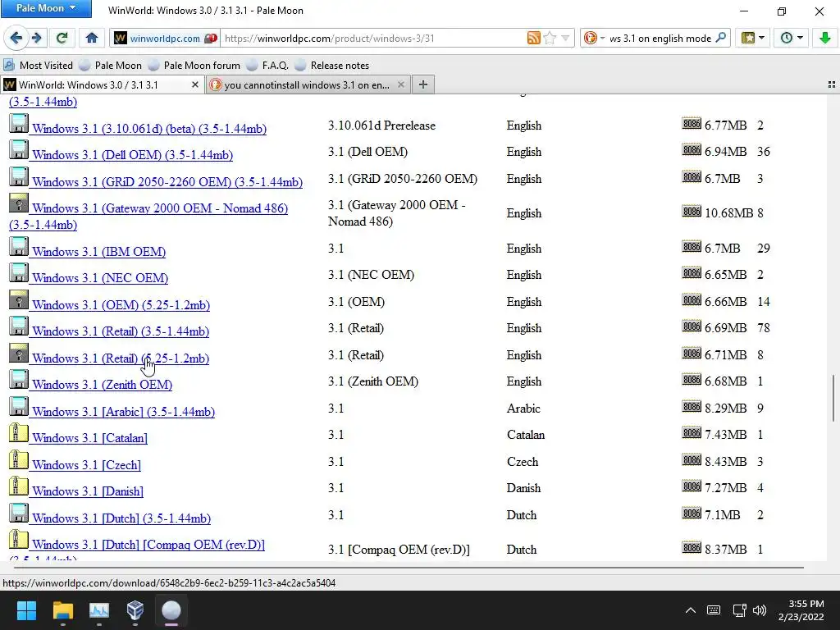This screenshot has height=630, width=840.
Task: Click 5.25 disk icon for Gateway 2000 row
Action: [x=19, y=203]
